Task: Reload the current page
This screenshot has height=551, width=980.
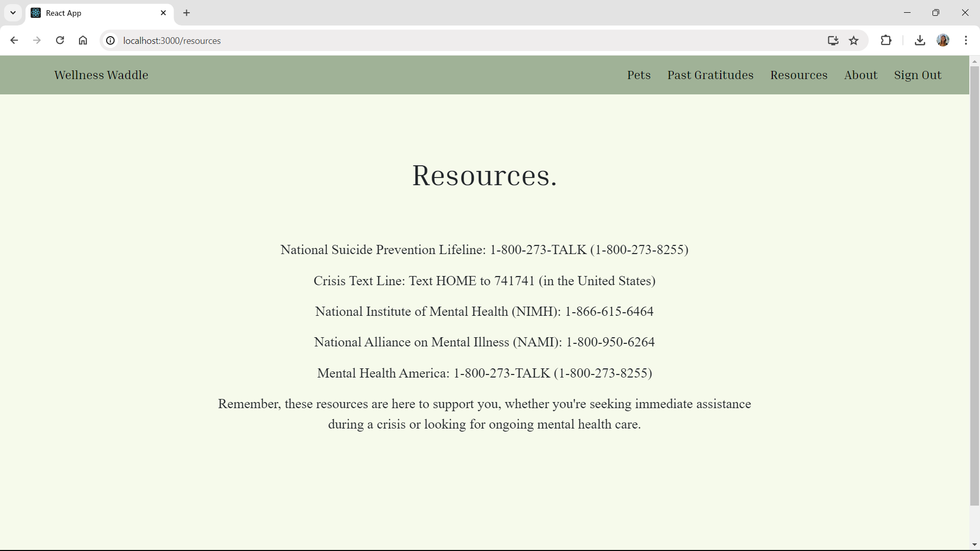Action: point(60,40)
